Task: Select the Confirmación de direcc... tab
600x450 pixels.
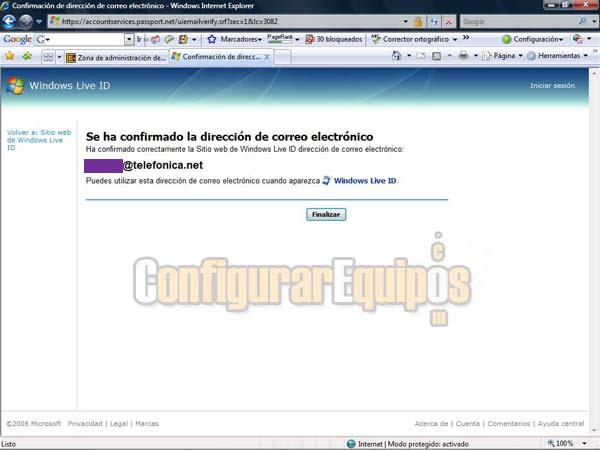Action: click(x=217, y=57)
